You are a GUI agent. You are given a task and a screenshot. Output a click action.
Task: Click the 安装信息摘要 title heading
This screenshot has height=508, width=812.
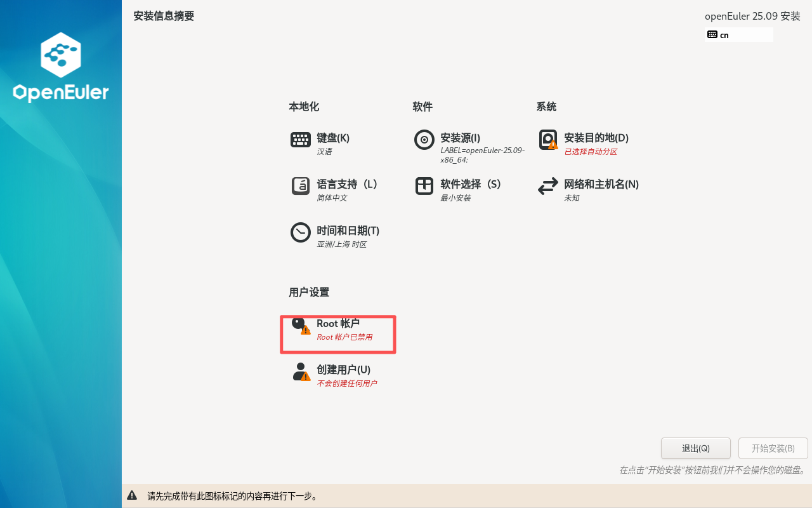(x=164, y=16)
